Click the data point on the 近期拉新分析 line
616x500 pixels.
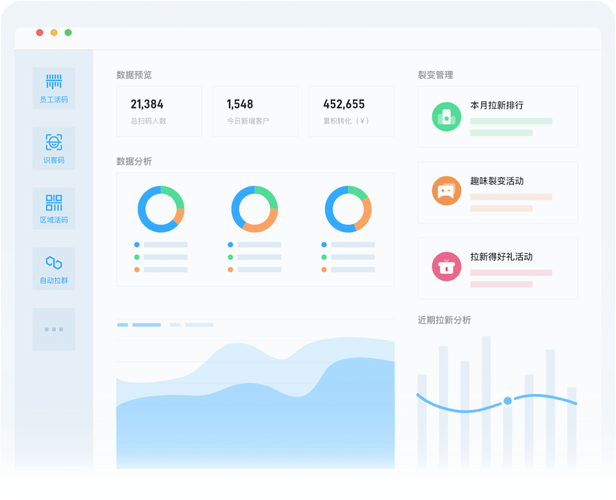pos(508,401)
